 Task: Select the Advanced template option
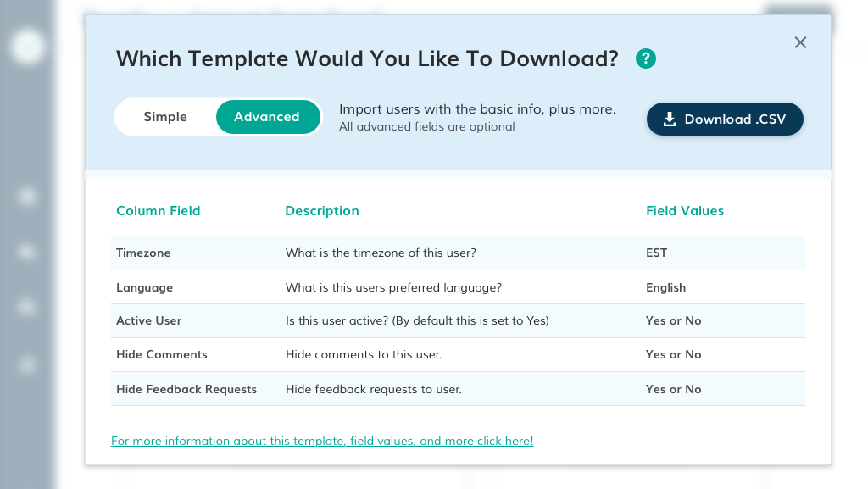coord(267,117)
